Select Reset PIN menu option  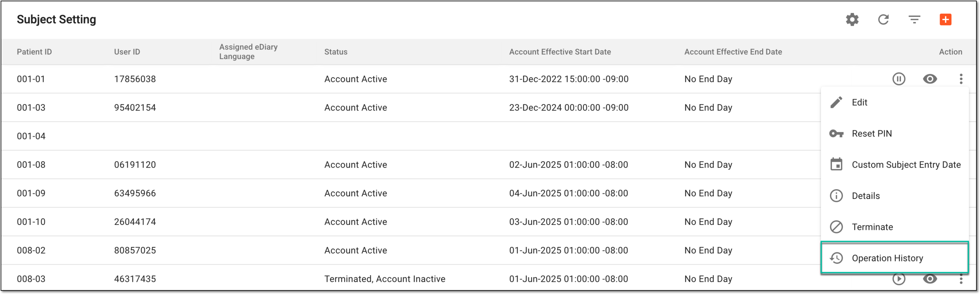(x=895, y=134)
